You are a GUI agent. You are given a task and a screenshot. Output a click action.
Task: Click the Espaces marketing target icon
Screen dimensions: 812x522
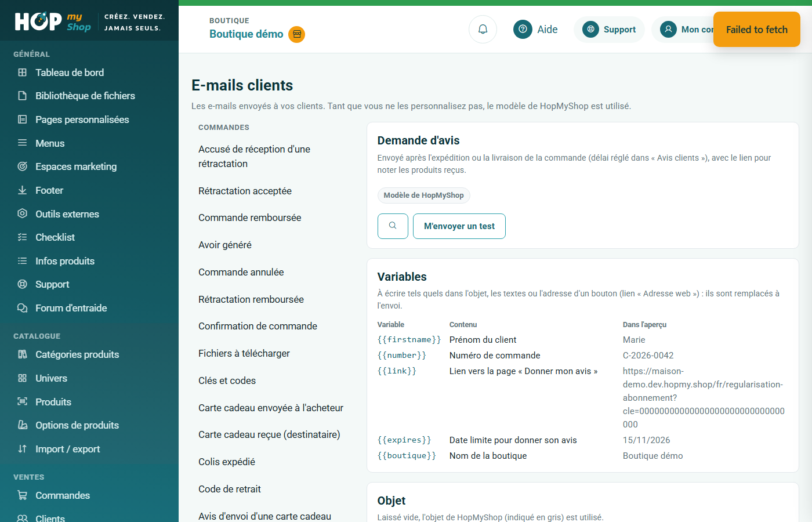pos(22,166)
